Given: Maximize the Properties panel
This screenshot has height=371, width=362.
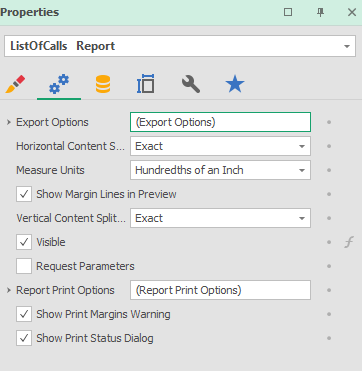Looking at the screenshot, I should [288, 12].
